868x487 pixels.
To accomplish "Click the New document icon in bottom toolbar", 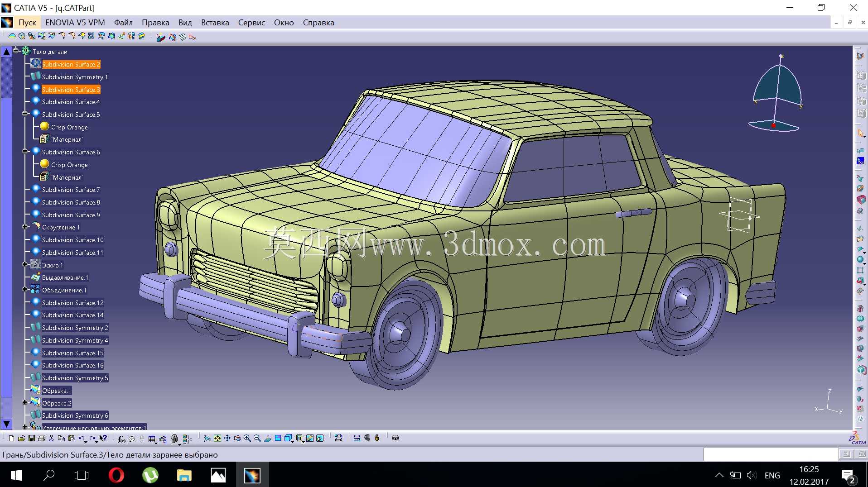I will (x=11, y=438).
